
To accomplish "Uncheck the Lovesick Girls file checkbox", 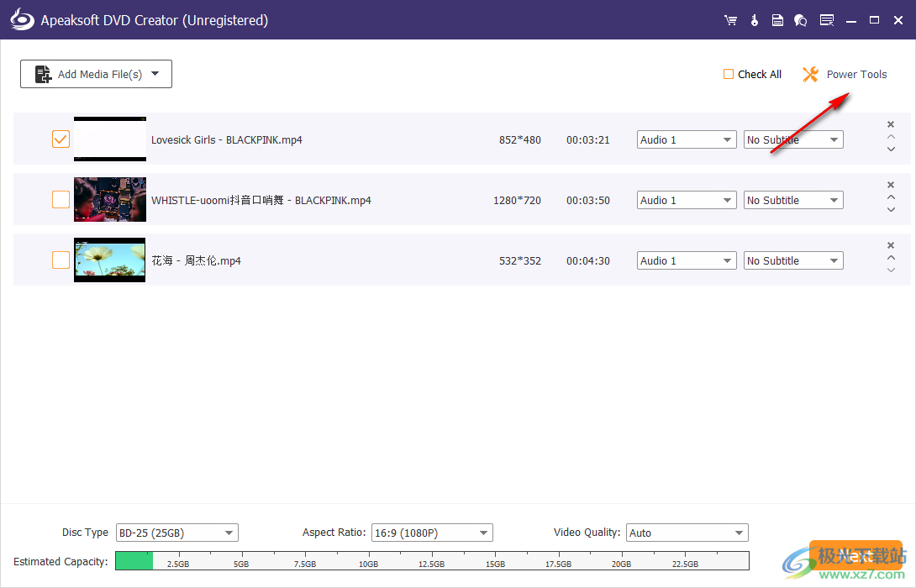I will 61,139.
